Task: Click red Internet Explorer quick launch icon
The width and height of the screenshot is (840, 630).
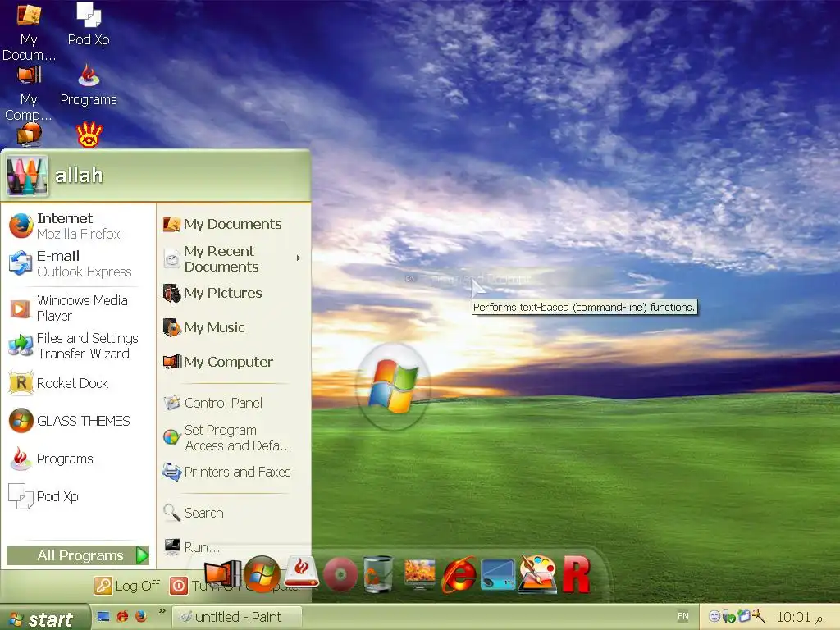Action: click(122, 617)
